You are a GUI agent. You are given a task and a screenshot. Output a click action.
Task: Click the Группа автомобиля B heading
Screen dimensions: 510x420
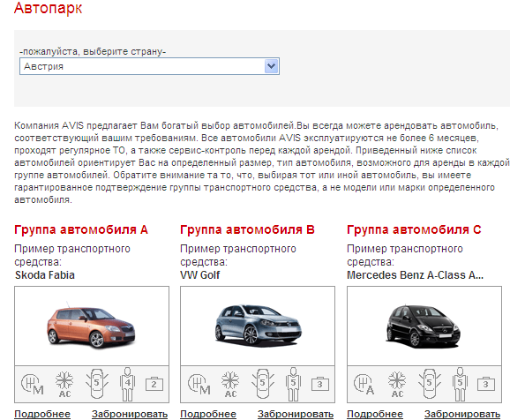pyautogui.click(x=247, y=229)
